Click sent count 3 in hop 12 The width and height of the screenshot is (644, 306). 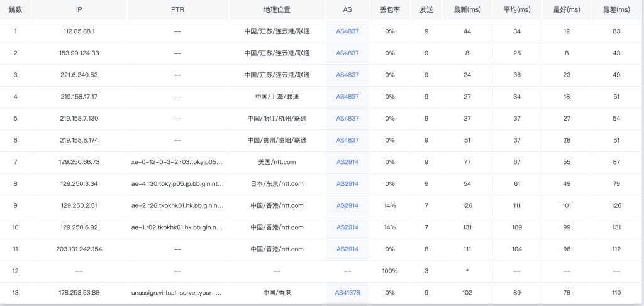click(x=426, y=271)
